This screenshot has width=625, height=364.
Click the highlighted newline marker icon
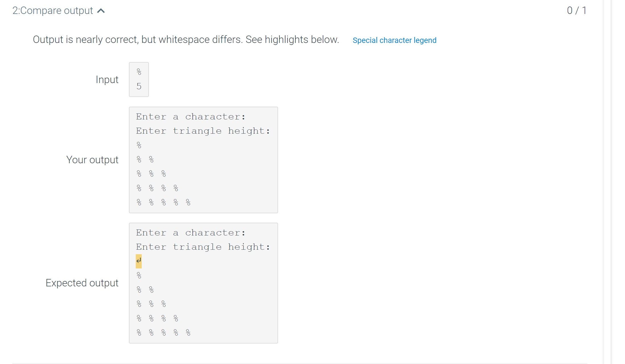[x=139, y=260]
